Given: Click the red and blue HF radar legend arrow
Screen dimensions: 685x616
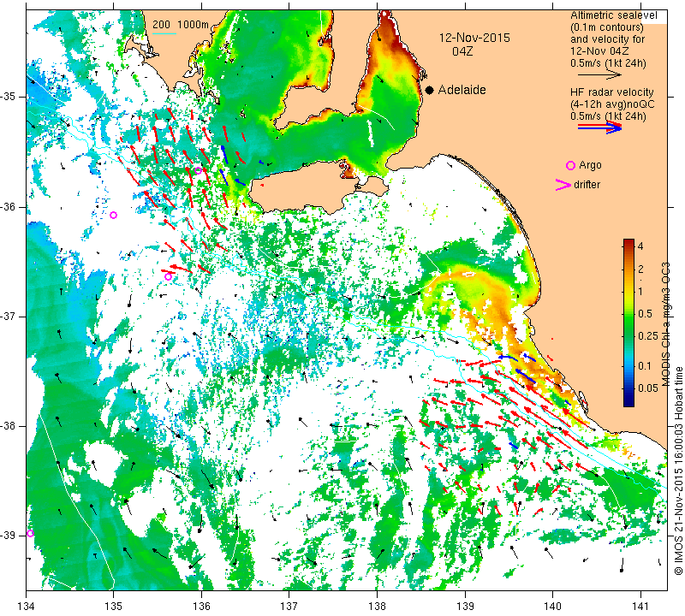Looking at the screenshot, I should 599,127.
